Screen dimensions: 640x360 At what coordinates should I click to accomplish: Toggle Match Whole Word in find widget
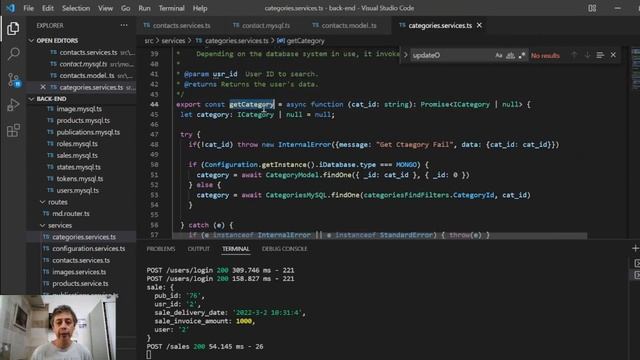click(510, 55)
